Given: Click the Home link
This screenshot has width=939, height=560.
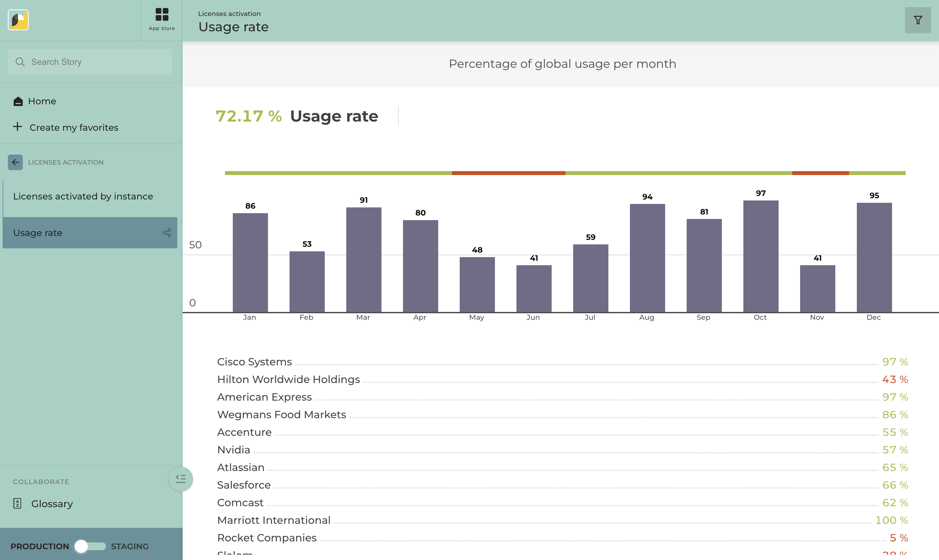Looking at the screenshot, I should tap(42, 101).
